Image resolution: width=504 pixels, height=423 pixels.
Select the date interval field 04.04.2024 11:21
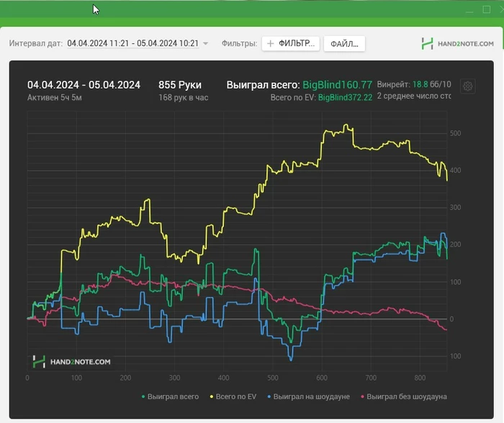point(132,43)
